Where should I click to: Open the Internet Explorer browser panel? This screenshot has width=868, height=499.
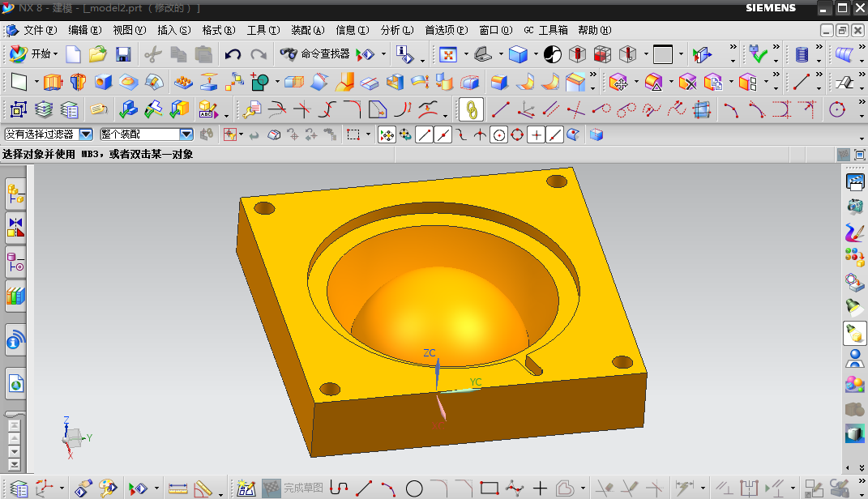[x=15, y=383]
